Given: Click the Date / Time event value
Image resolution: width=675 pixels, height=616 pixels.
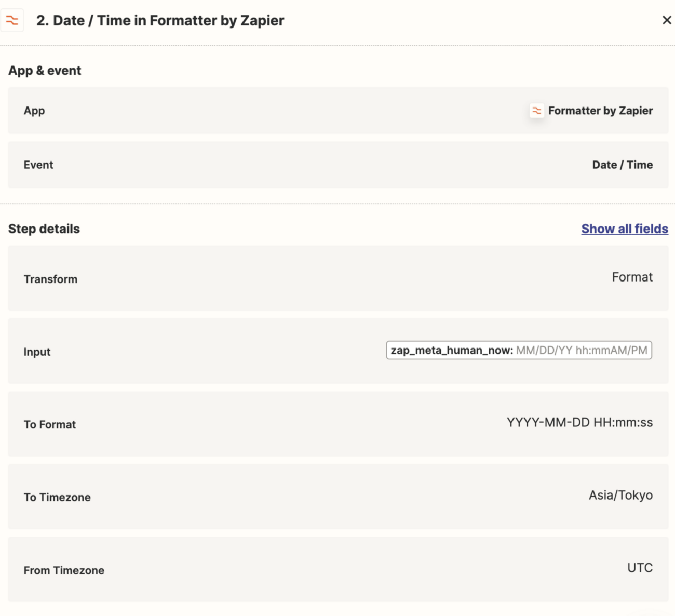Looking at the screenshot, I should [622, 165].
